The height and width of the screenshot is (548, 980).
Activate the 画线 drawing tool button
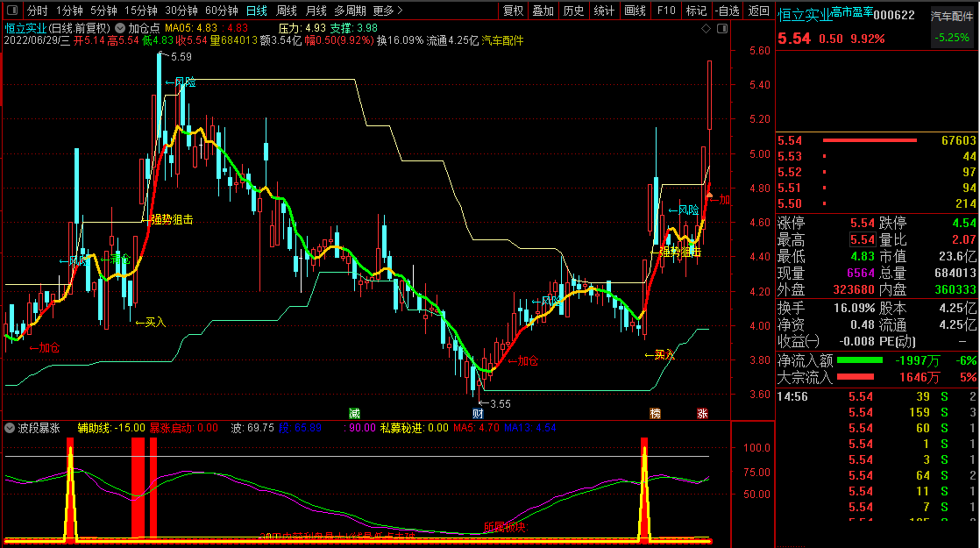[x=635, y=11]
